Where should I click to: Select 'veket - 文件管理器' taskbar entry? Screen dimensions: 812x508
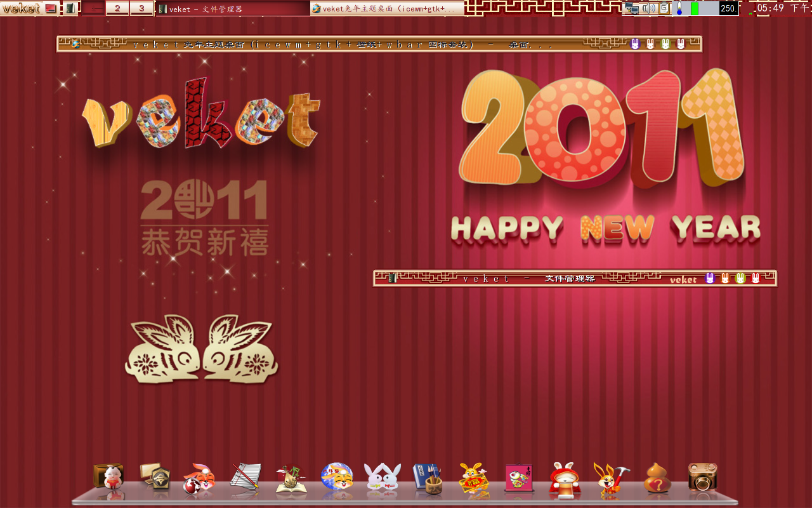(232, 9)
